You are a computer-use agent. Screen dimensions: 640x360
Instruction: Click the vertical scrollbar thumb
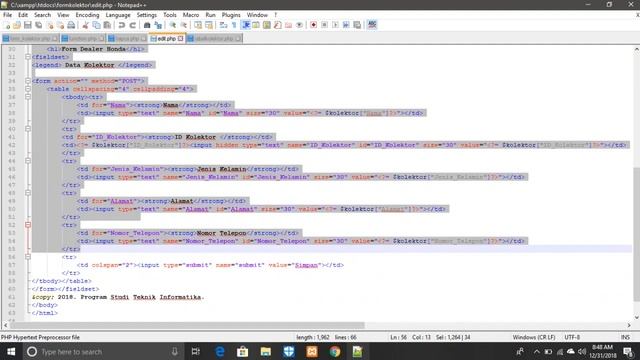click(636, 234)
